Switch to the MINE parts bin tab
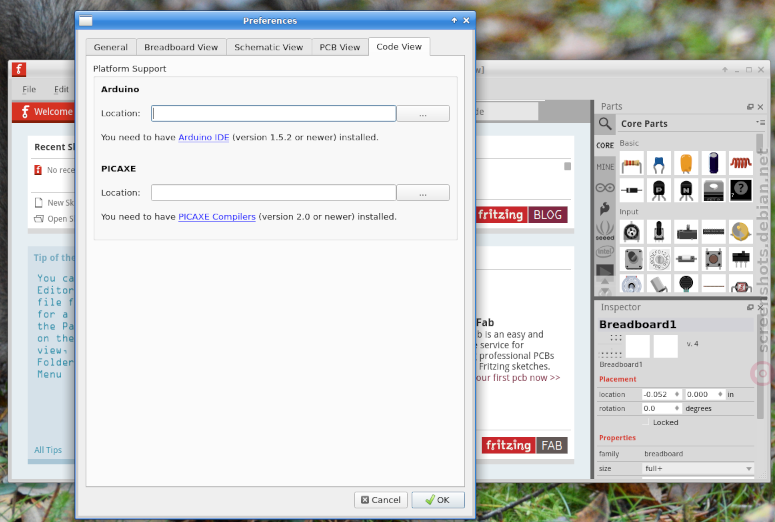This screenshot has height=522, width=775. [x=605, y=167]
